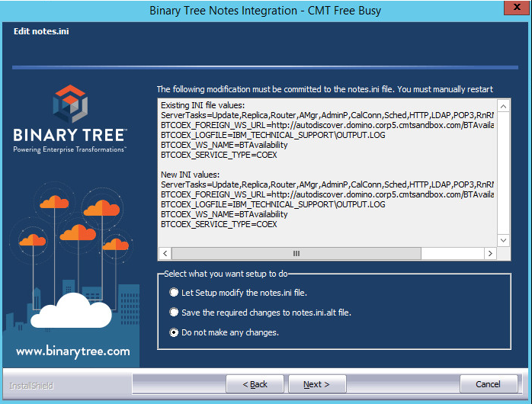Click BTCOEX_FOREIGN_WS_URL line under New INI values
Screen dimensions: 532x404
(327, 194)
